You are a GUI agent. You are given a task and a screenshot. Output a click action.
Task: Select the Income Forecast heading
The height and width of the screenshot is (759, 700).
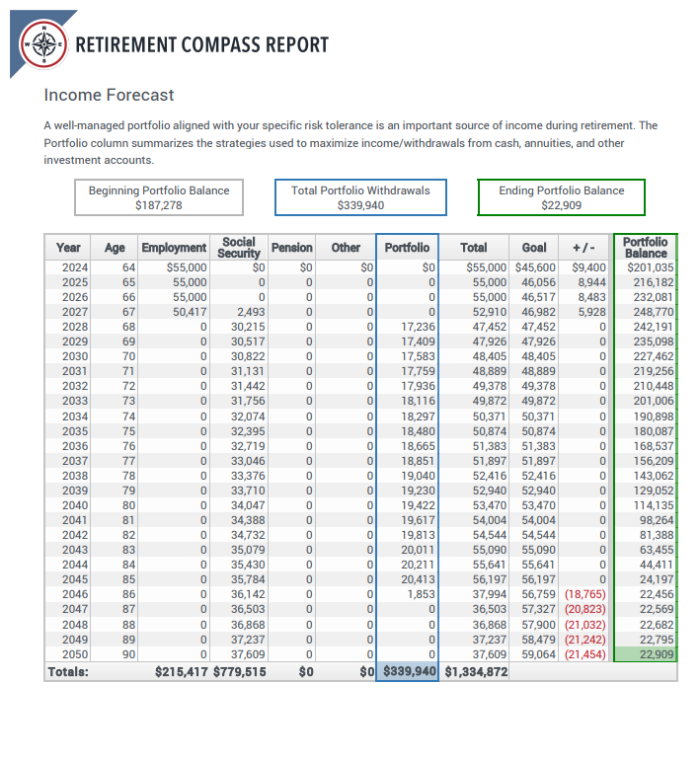(x=109, y=95)
